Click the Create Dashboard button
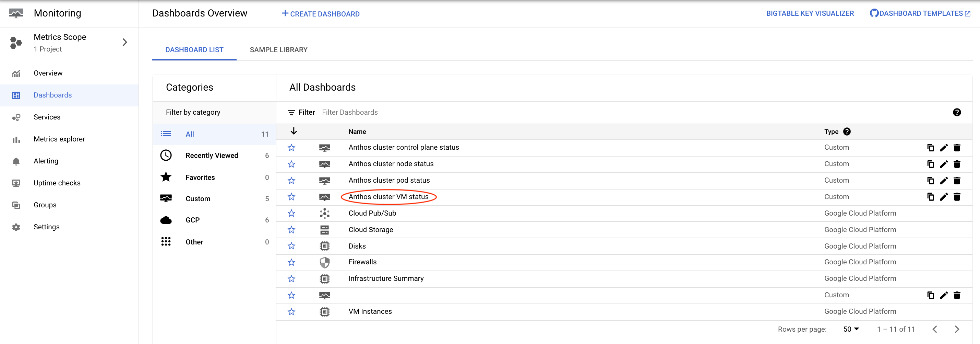 pos(321,14)
